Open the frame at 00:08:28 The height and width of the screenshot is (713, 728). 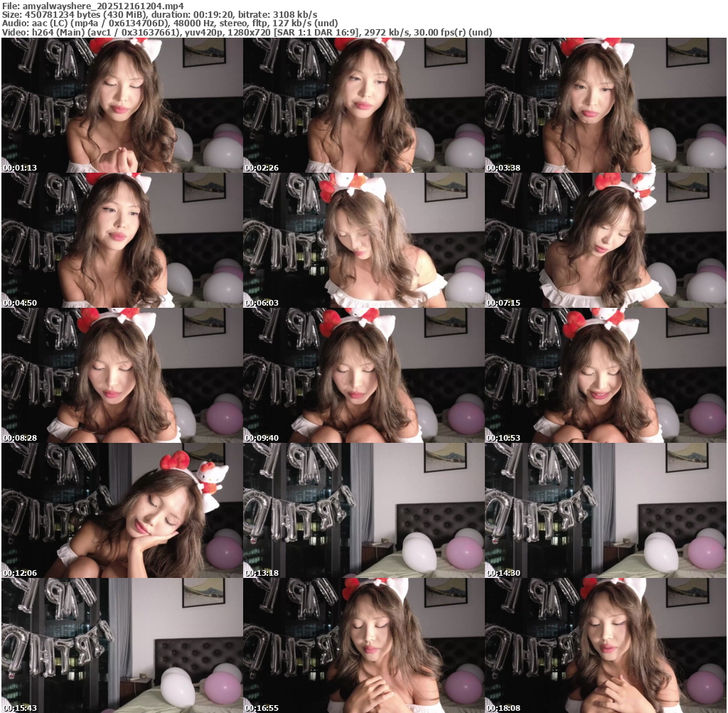(122, 375)
